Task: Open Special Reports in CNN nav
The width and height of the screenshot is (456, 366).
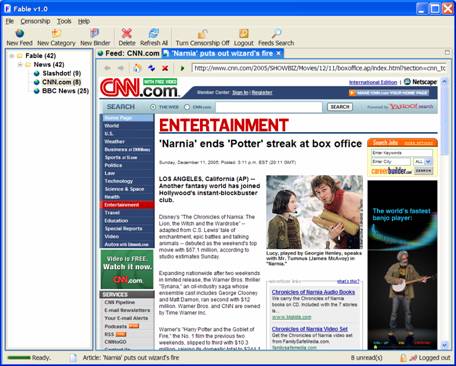Action: coord(123,229)
